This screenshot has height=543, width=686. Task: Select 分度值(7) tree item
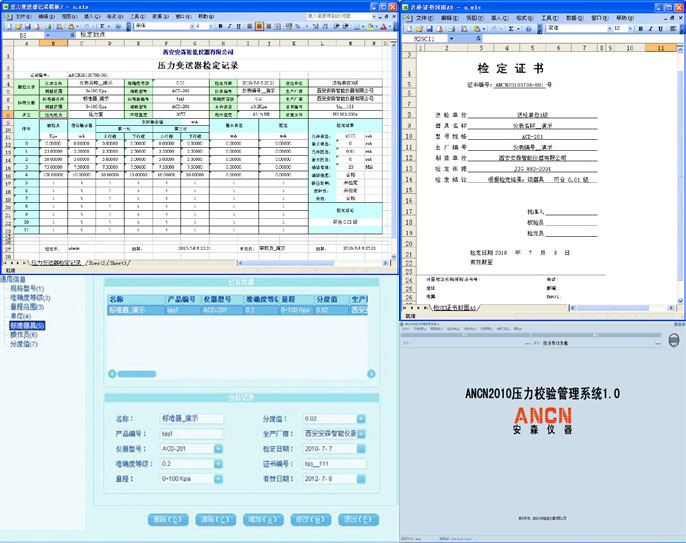24,344
